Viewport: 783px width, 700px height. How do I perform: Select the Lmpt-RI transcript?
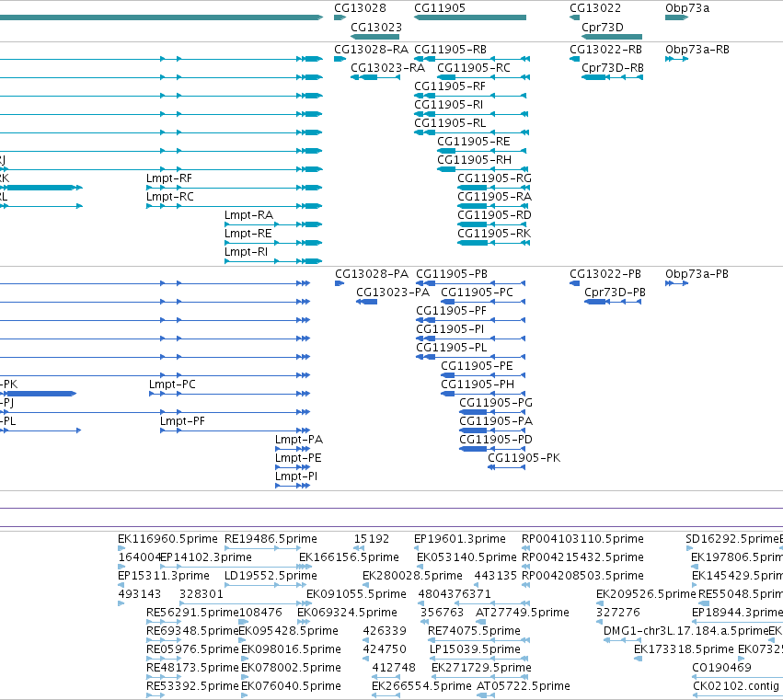[x=247, y=252]
